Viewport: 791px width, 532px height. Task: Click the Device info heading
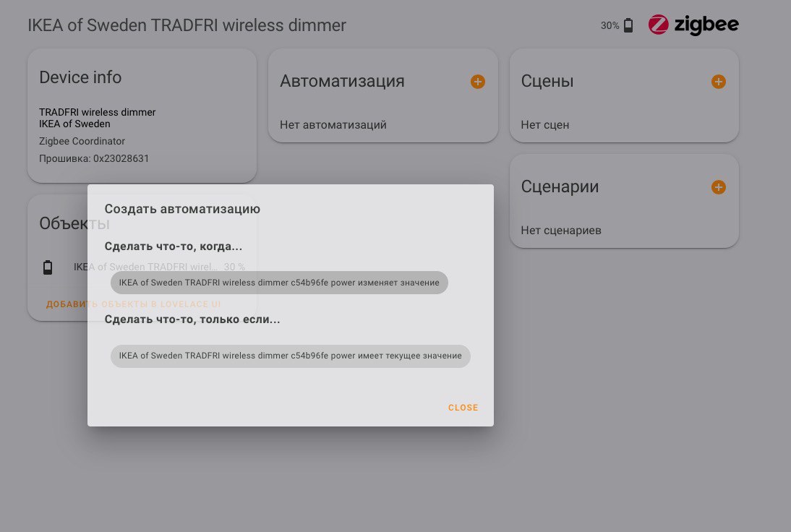(80, 77)
